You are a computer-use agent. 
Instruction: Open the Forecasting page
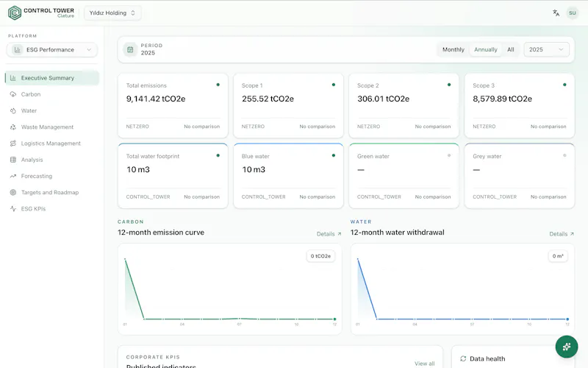(52, 176)
